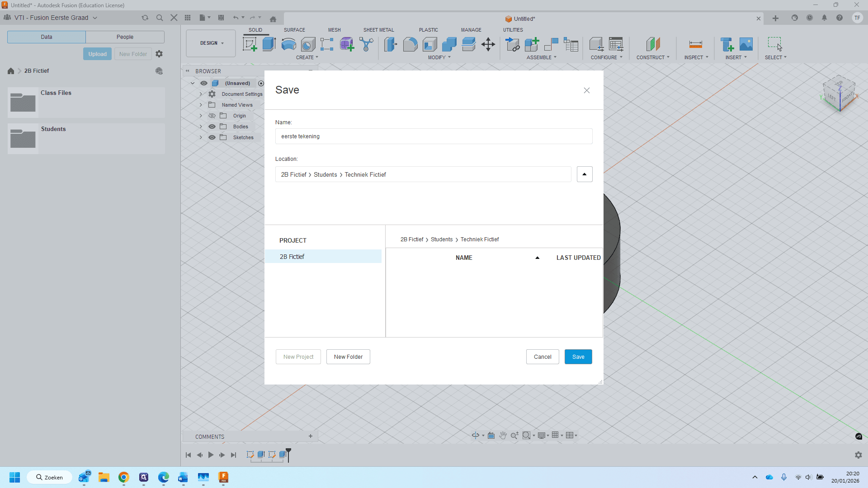This screenshot has width=868, height=488.
Task: Click the Name input field
Action: pos(434,136)
